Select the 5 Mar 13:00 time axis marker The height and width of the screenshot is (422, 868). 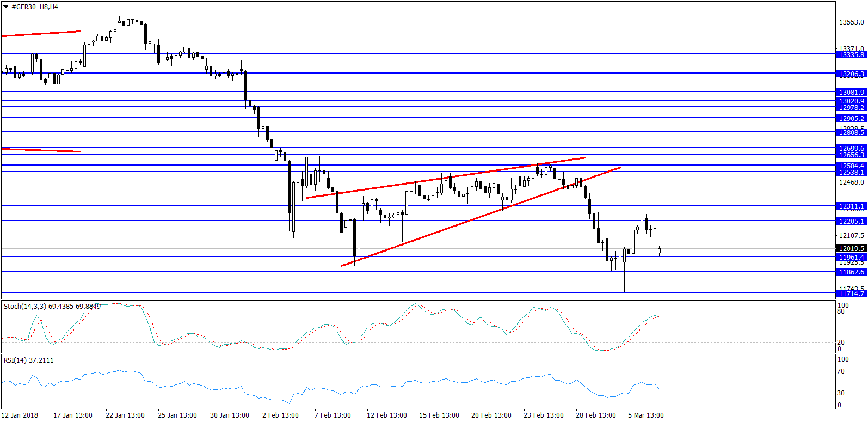pos(645,415)
